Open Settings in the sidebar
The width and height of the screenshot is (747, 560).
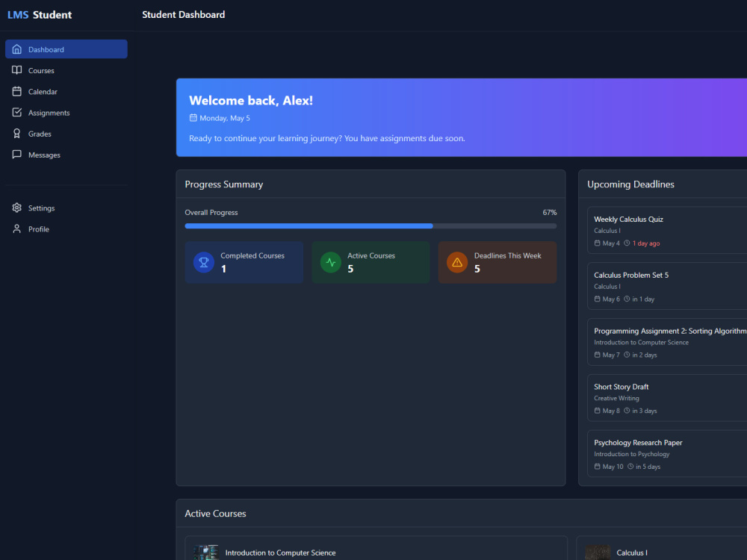point(66,208)
